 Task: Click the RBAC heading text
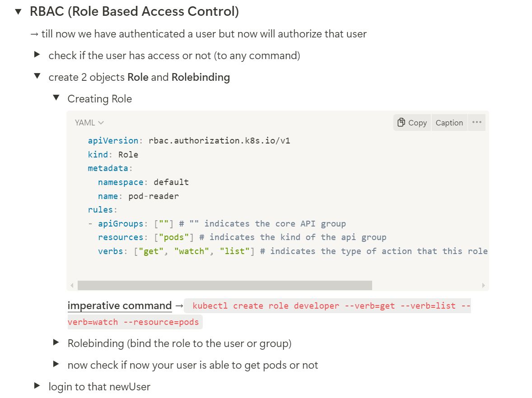coord(135,12)
